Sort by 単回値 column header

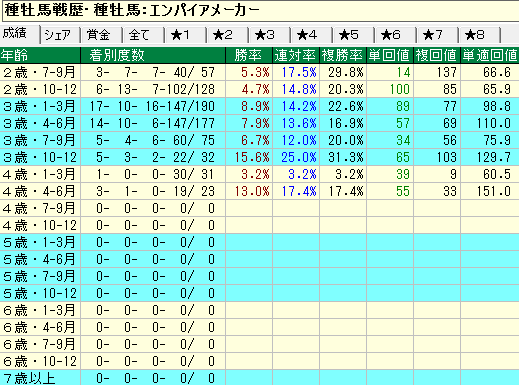390,55
